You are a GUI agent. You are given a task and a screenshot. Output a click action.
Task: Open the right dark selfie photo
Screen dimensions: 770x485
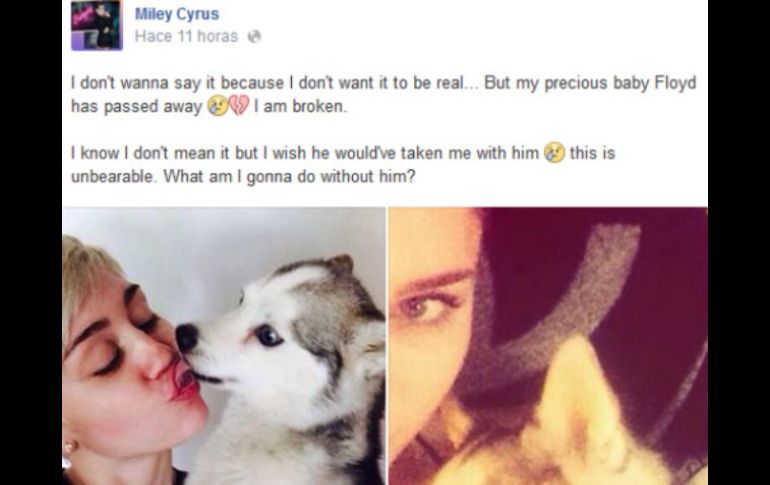(x=548, y=346)
